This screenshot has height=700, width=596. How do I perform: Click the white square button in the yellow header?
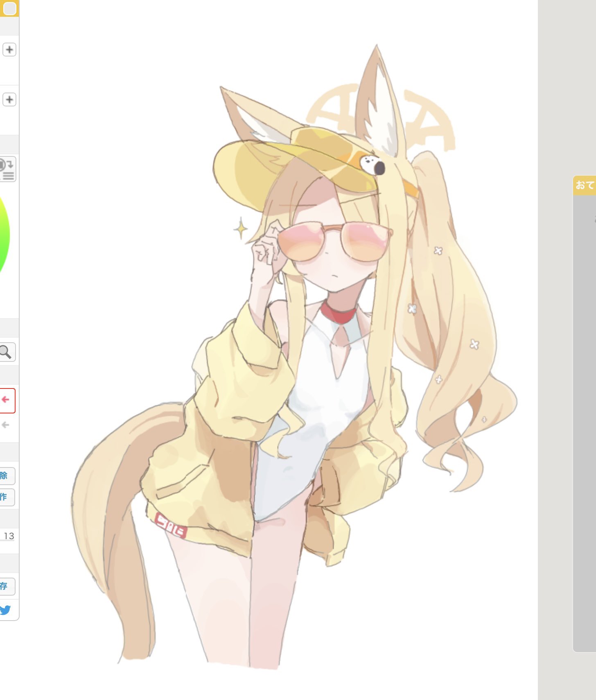pyautogui.click(x=9, y=8)
